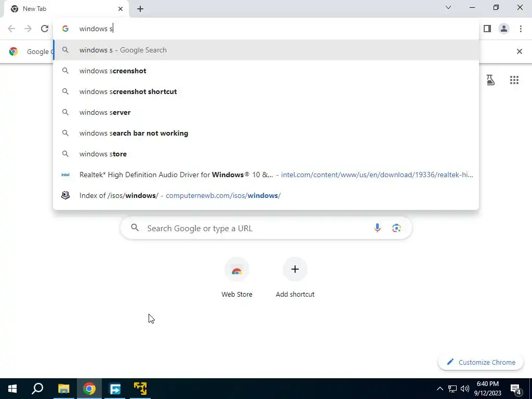This screenshot has width=532, height=399.
Task: Open the 'Index of /isos/windows/' result
Action: coord(266,195)
